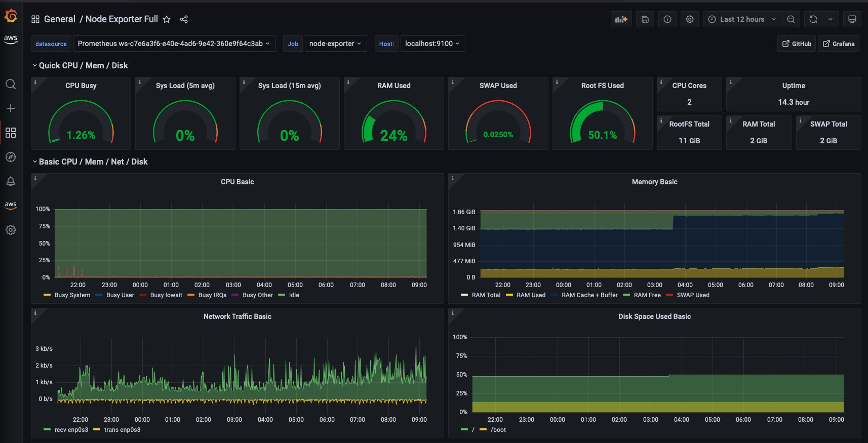The image size is (868, 443).
Task: Open the Grafana home logo
Action: click(x=11, y=16)
